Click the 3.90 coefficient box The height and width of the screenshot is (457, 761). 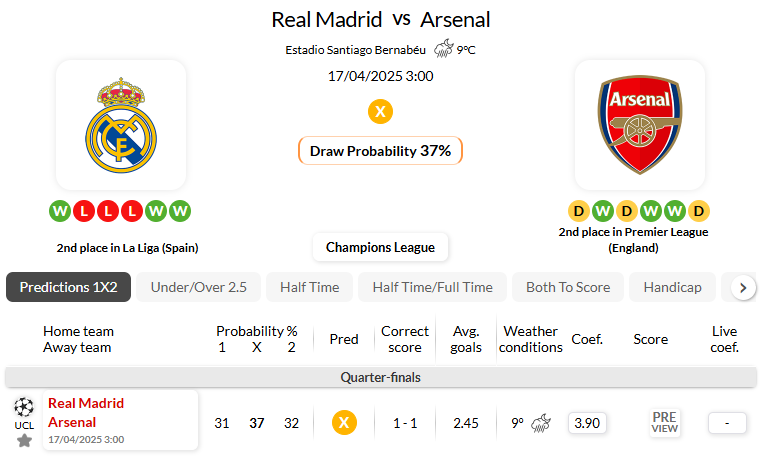587,423
